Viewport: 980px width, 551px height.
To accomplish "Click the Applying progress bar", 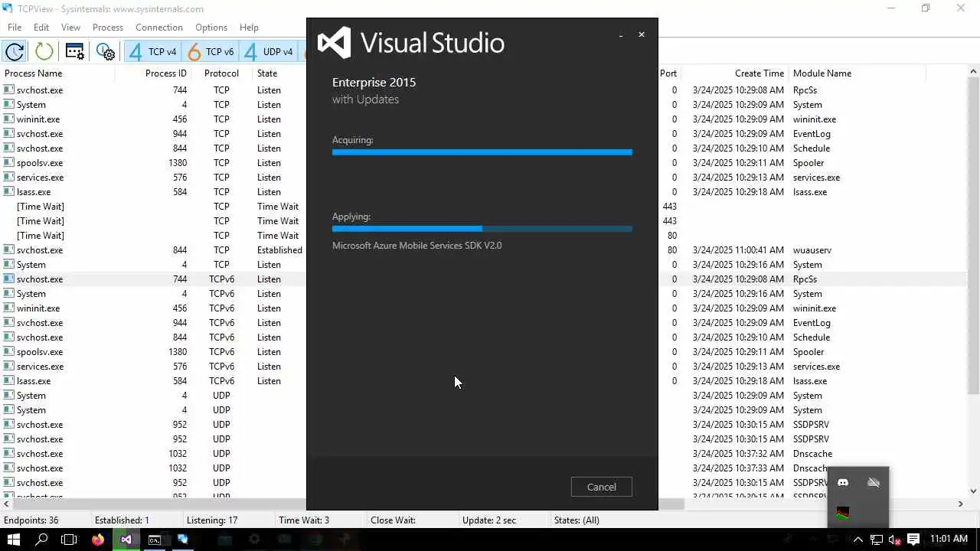I will click(x=482, y=229).
